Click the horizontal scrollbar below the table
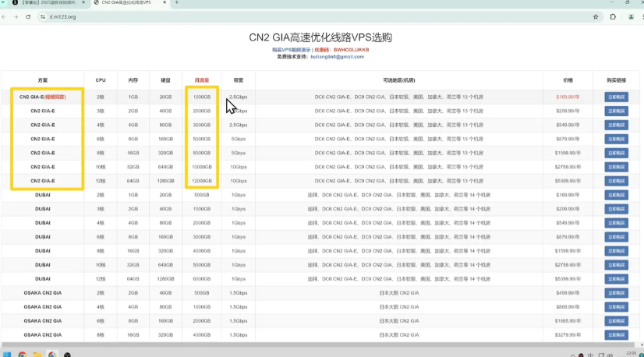644x357 pixels. coord(320,345)
